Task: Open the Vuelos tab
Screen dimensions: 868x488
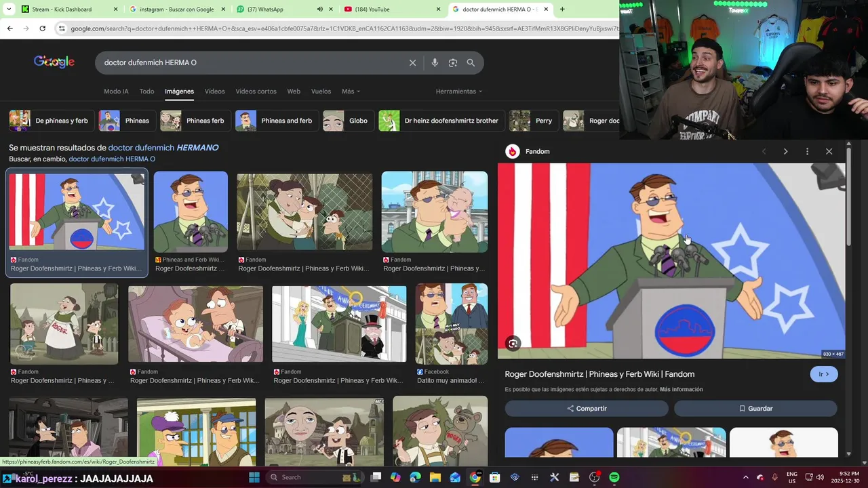Action: (x=321, y=91)
